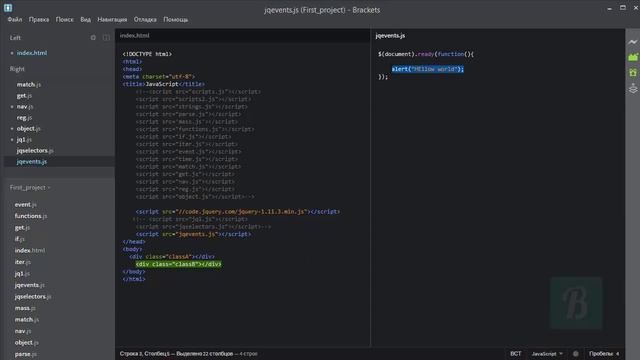Image resolution: width=640 pixels, height=360 pixels.
Task: Open mass.js in project tree
Action: (25, 308)
